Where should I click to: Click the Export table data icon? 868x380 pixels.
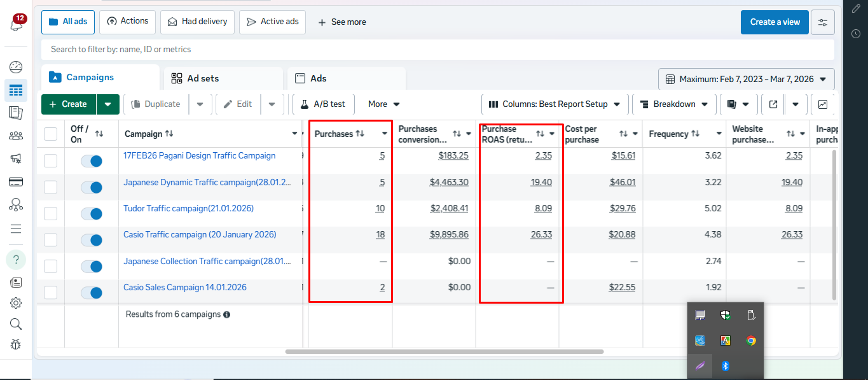point(773,104)
